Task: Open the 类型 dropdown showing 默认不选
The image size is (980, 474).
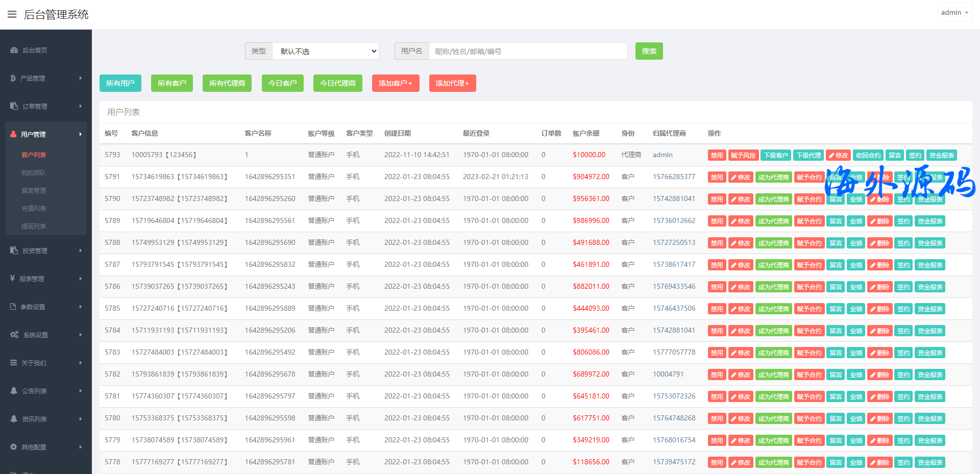Action: point(326,51)
